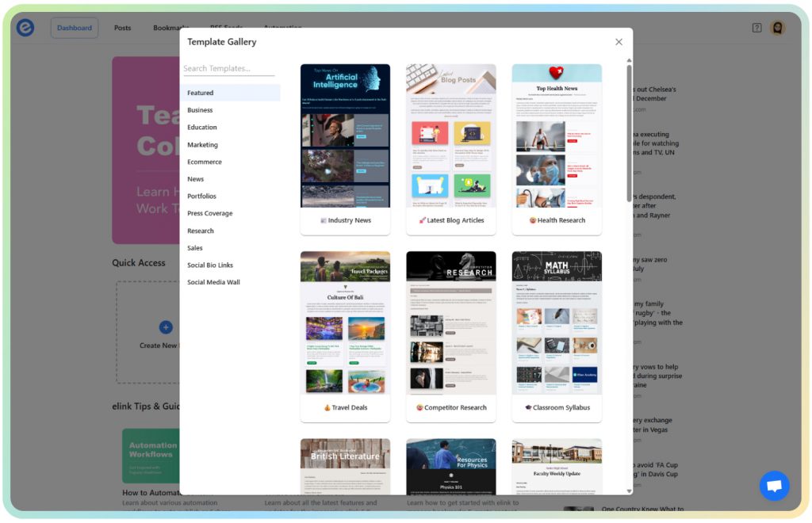The height and width of the screenshot is (523, 812).
Task: Click the gallery vertical scrollbar thumb
Action: tap(629, 133)
